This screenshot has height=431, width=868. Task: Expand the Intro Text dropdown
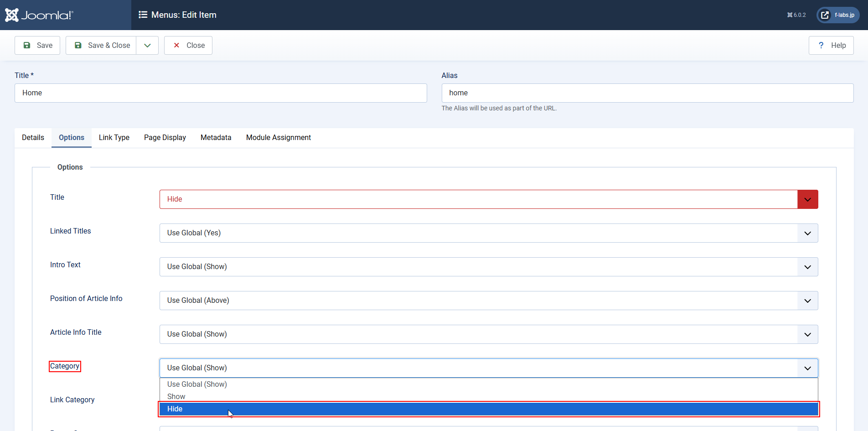[488, 267]
